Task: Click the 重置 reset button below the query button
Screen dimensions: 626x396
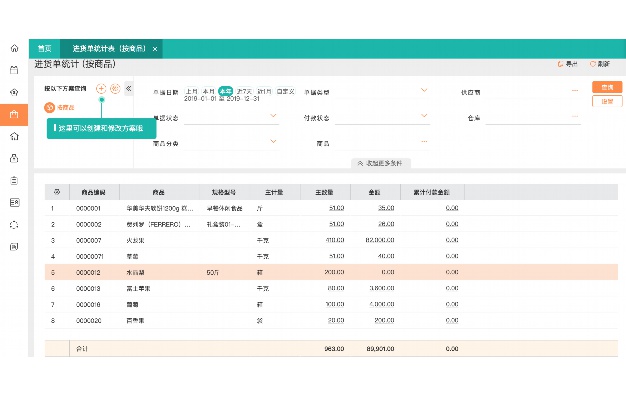Action: (607, 101)
